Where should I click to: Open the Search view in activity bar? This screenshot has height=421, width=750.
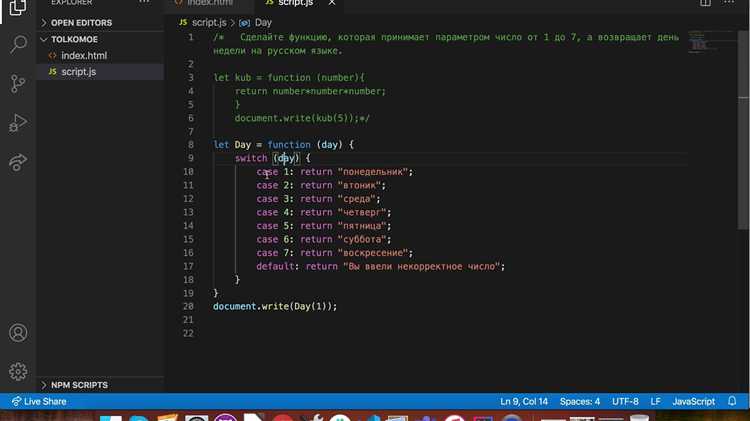point(18,44)
